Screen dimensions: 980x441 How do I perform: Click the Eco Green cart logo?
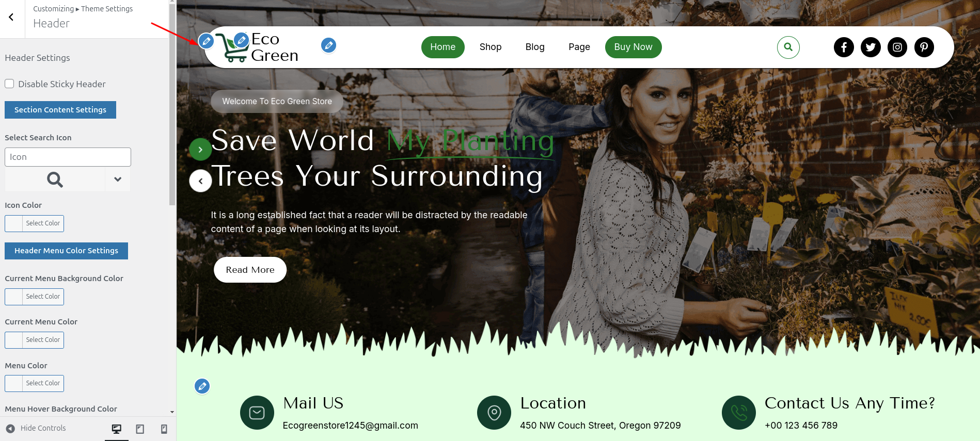click(231, 48)
